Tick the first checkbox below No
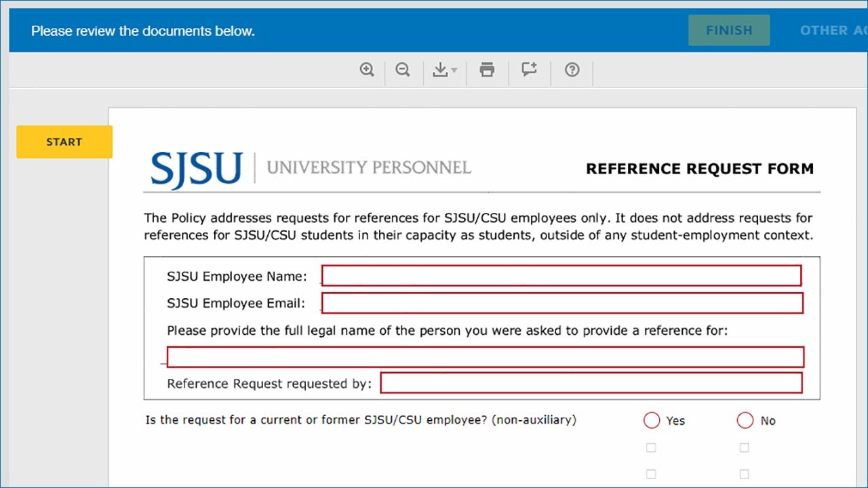The image size is (868, 488). coord(745,447)
